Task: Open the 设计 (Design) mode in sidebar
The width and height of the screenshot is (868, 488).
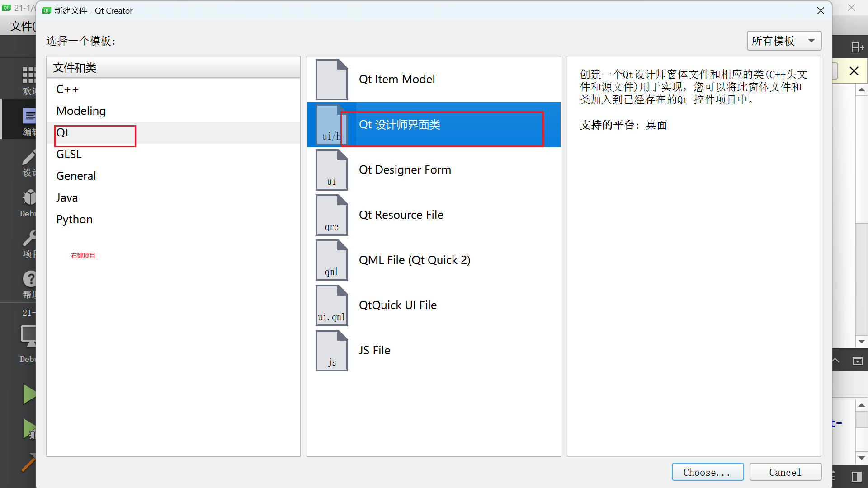Action: [x=28, y=163]
